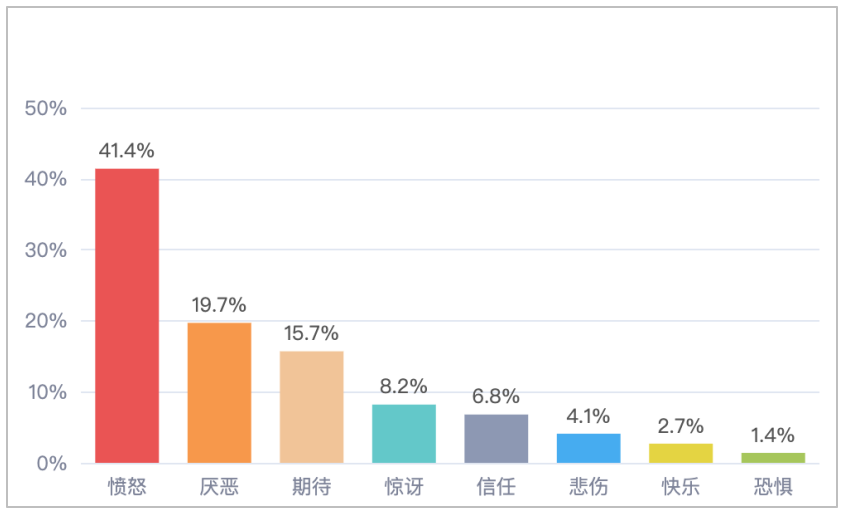844x518 pixels.
Task: Select the green 恐惧 bar
Action: click(x=773, y=458)
